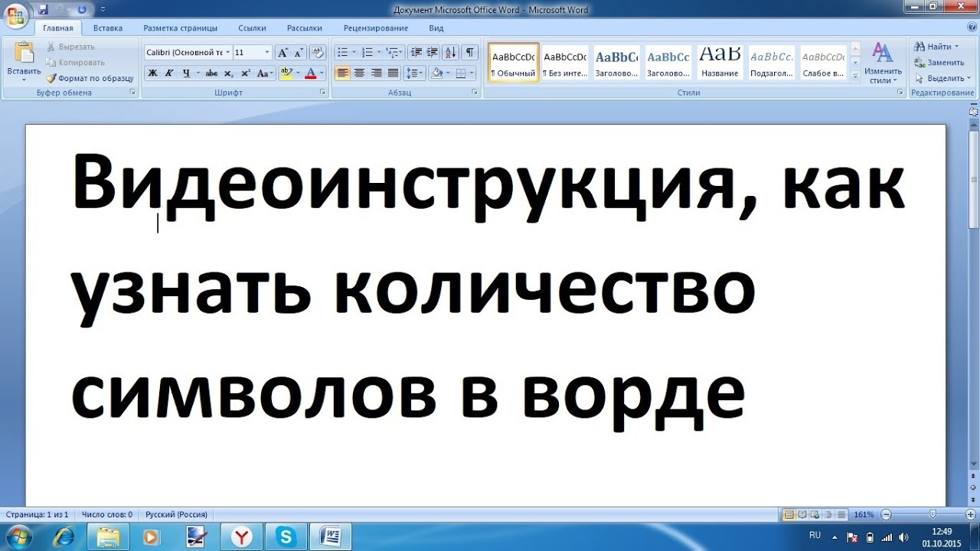Apply the Название style
Screen dimensions: 980x551
720,62
